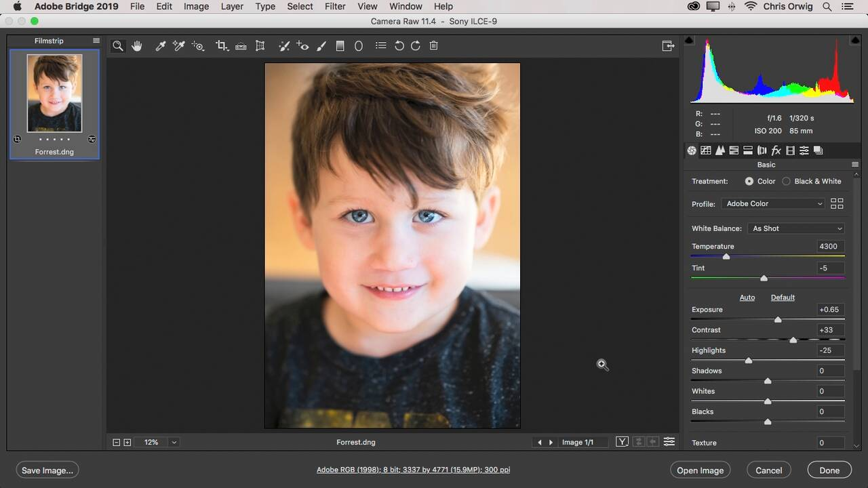
Task: Click Auto tone adjustment link
Action: coord(747,298)
